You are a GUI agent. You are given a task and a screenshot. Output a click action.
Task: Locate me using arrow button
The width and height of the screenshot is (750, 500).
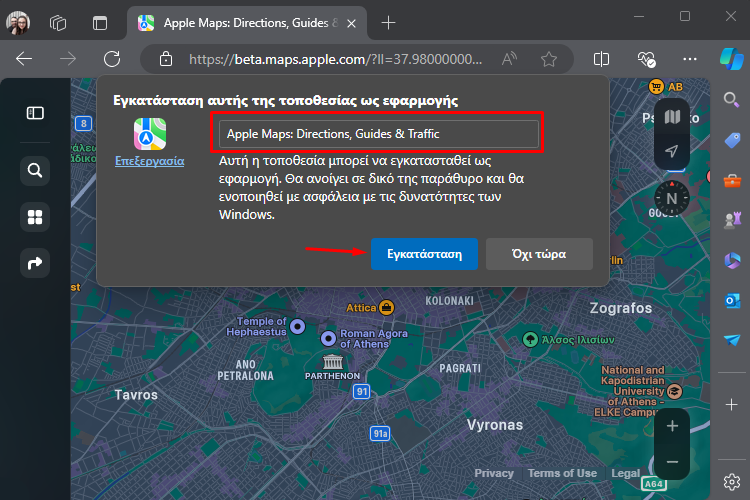click(x=672, y=151)
